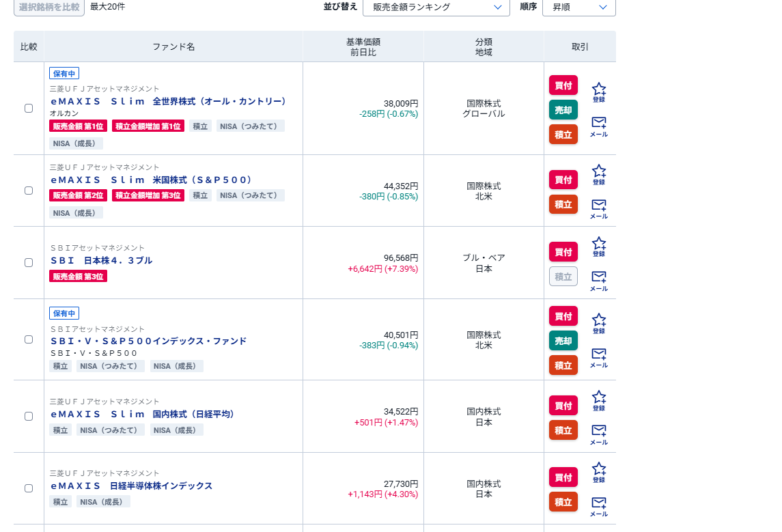Click 積立金額増加 第3位 tag
Viewport: 782px width, 532px height.
point(148,195)
